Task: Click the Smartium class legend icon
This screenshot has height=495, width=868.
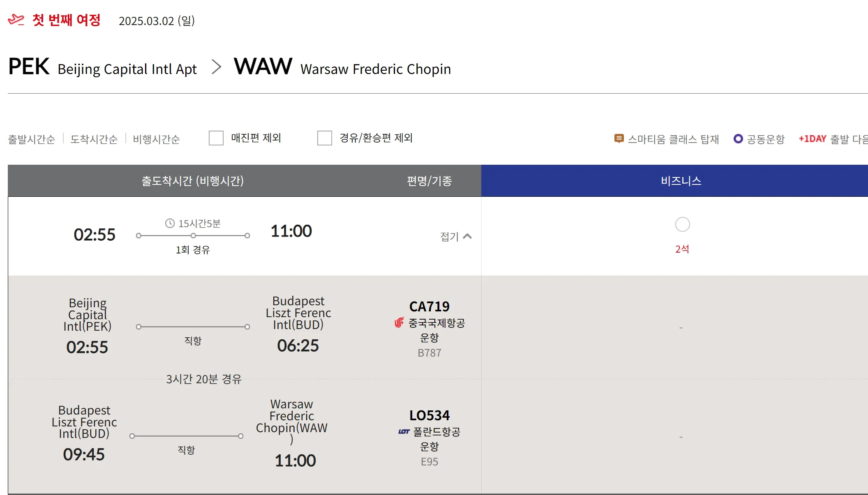Action: pos(619,139)
